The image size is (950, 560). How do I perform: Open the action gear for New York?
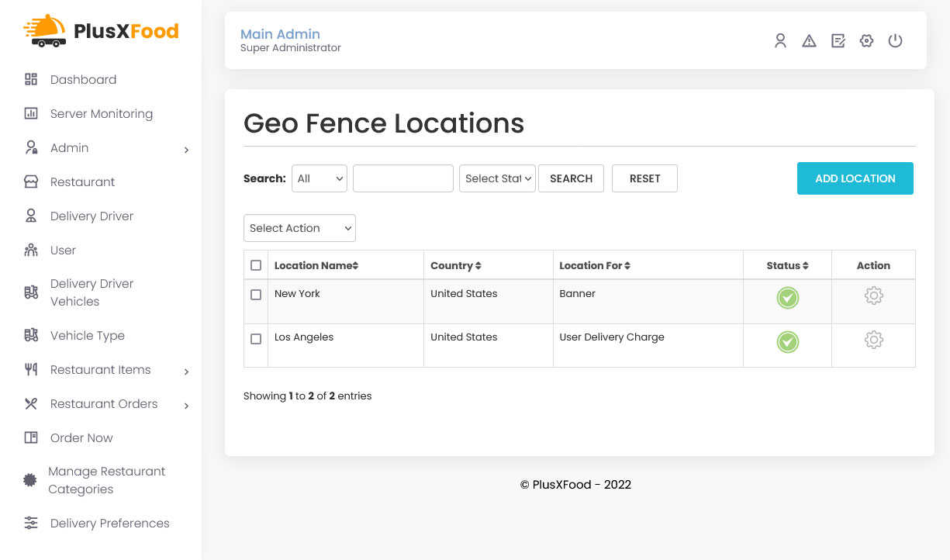(x=874, y=296)
